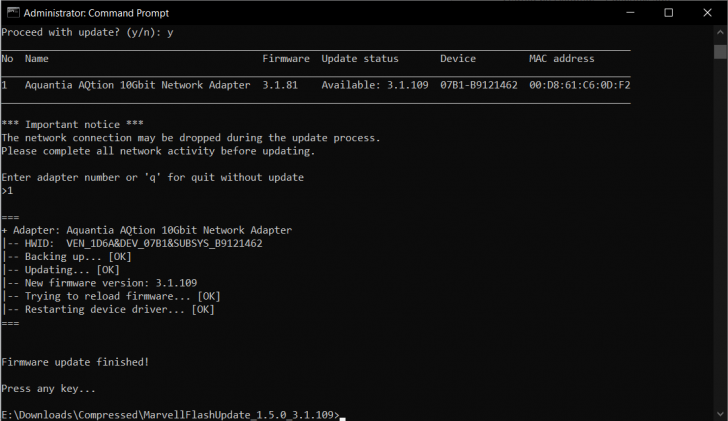Close the Administrator Command Prompt window
Screen dimensions: 728x421
(707, 13)
